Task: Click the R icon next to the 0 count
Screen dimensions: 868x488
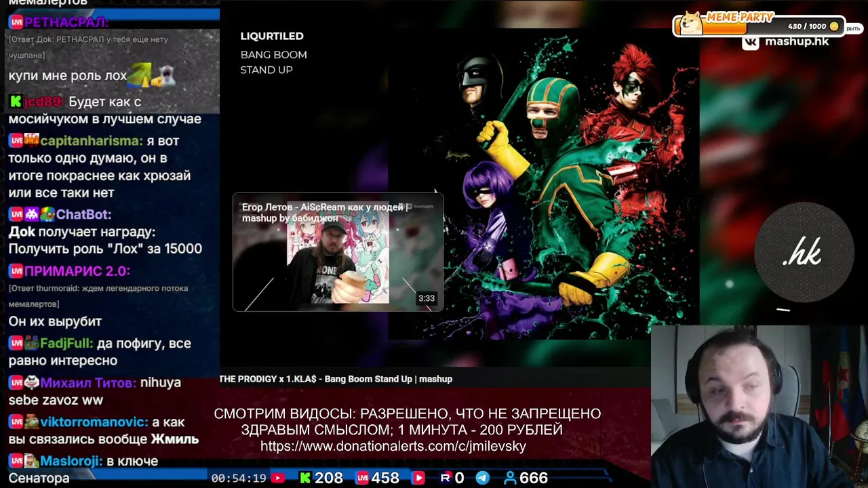Action: click(x=446, y=478)
